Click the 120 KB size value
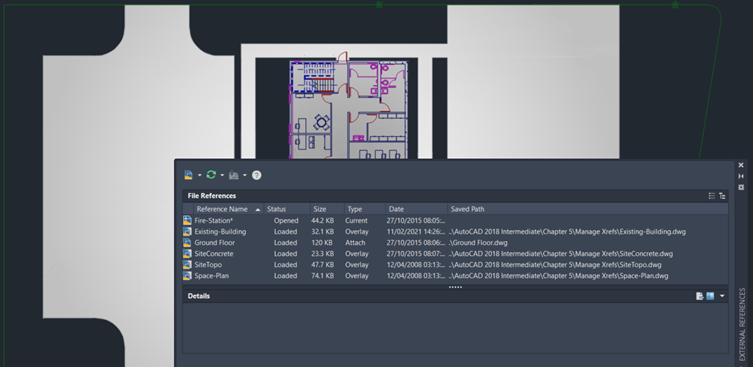The image size is (753, 367). pos(323,243)
